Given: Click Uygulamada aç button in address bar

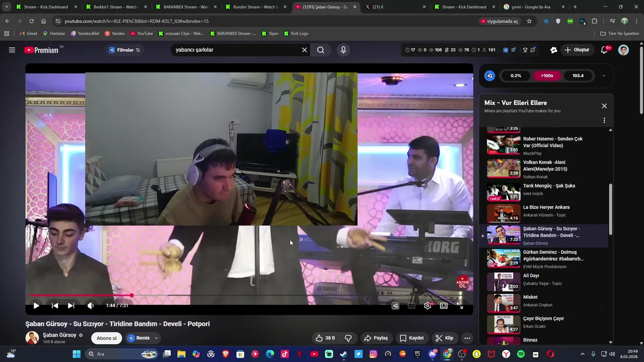Looking at the screenshot, I should click(500, 21).
